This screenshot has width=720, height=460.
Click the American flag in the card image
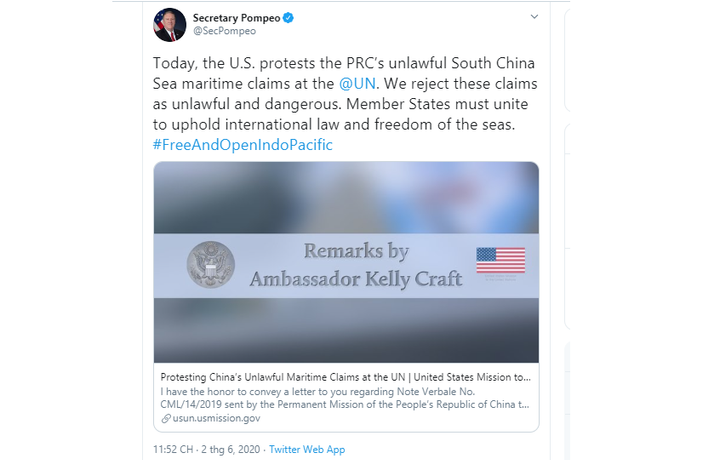pos(500,261)
